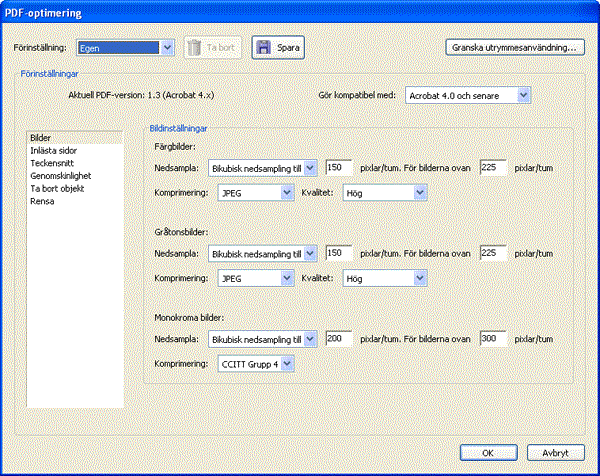600x476 pixels.
Task: Click Färgbilder 150 pixlar/tum field
Action: click(x=339, y=168)
